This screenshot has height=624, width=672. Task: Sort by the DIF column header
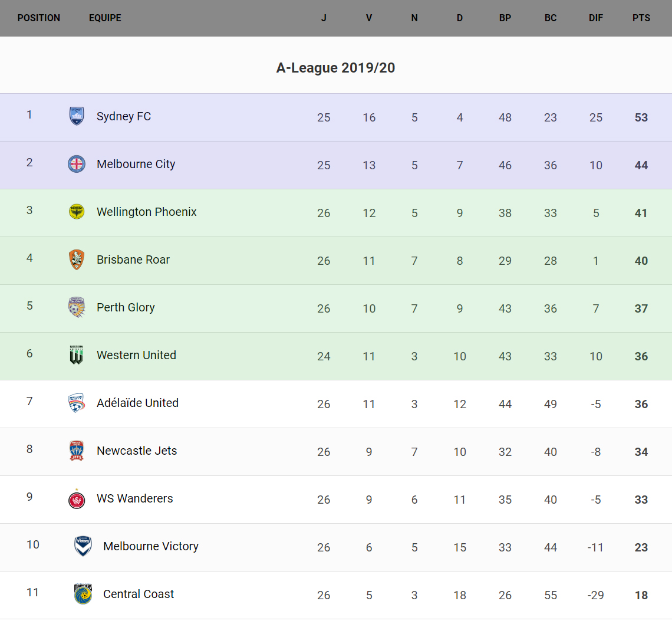click(x=596, y=18)
